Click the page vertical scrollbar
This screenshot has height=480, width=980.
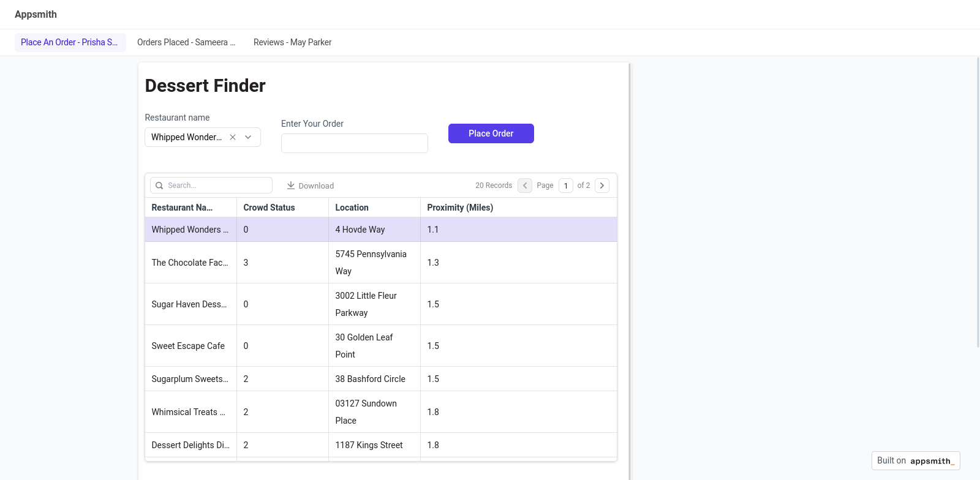tap(978, 202)
